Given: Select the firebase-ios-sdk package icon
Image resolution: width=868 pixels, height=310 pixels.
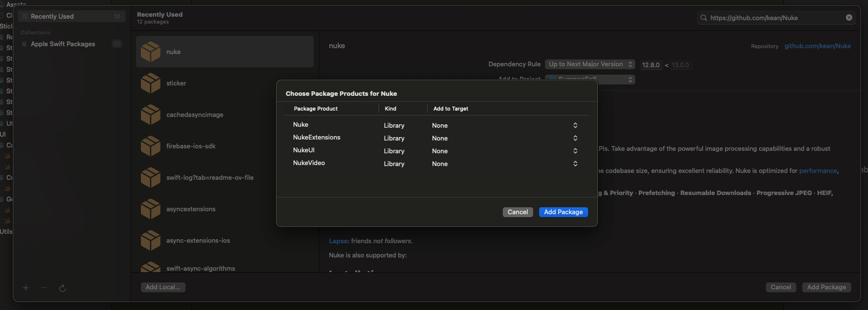Looking at the screenshot, I should point(150,146).
